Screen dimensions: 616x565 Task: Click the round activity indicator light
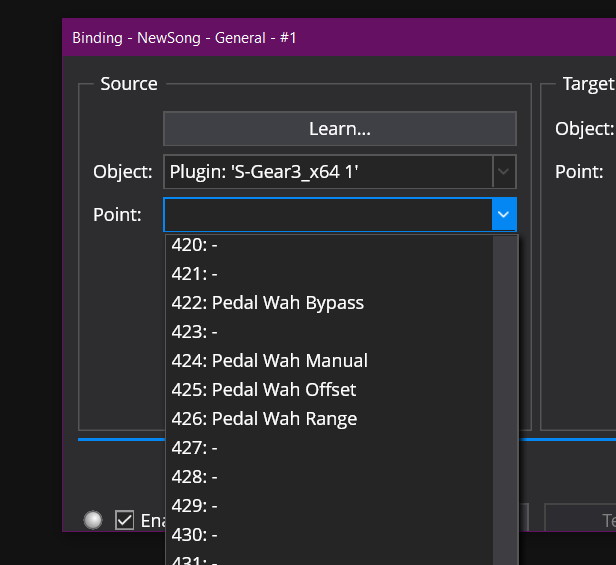coord(93,520)
